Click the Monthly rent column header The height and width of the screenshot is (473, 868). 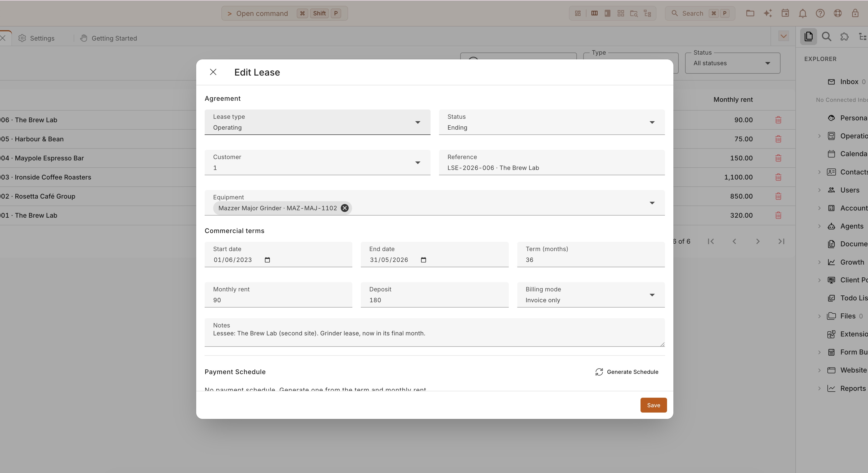tap(733, 100)
